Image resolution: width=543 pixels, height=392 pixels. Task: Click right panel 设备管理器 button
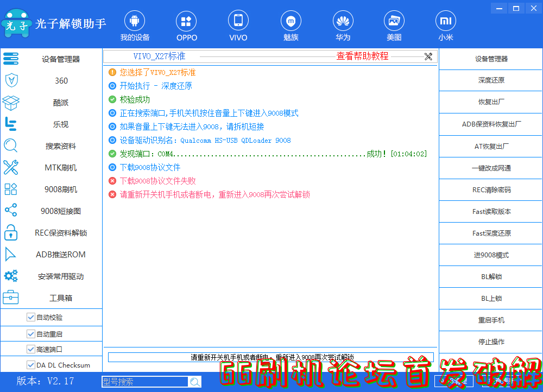click(491, 59)
